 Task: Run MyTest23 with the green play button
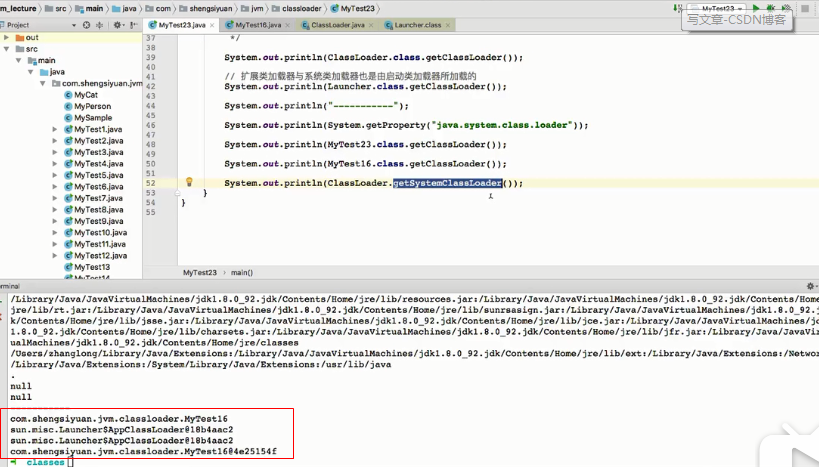tap(756, 8)
